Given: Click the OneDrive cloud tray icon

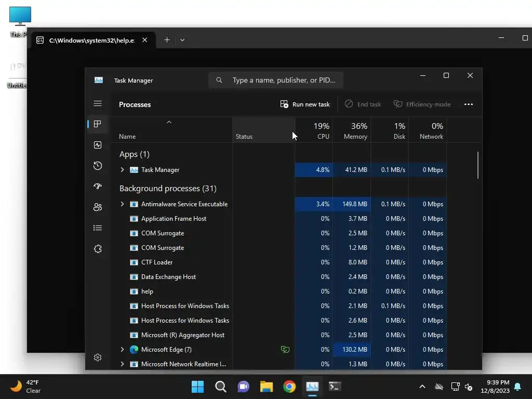Looking at the screenshot, I should [x=438, y=387].
